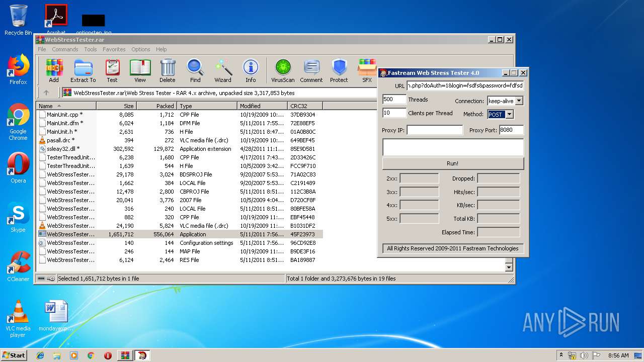Viewport: 644px width, 362px height.
Task: Open the Favorites menu
Action: 114,49
